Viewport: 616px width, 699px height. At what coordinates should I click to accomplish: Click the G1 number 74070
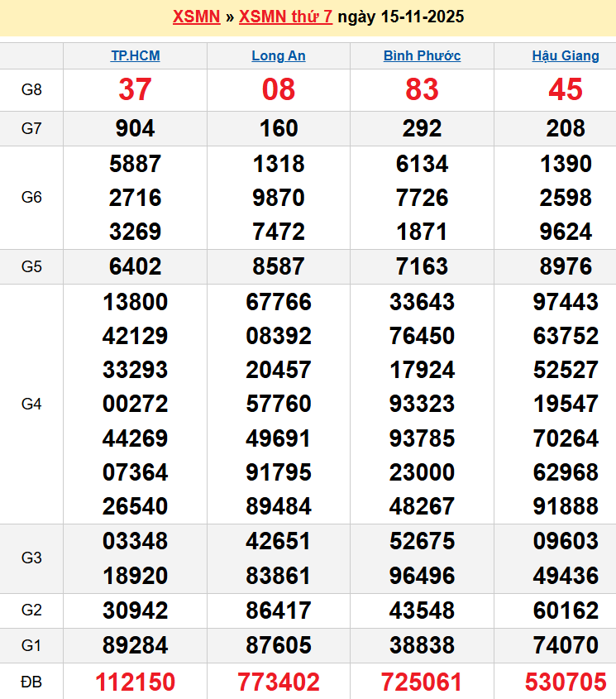[x=566, y=645]
